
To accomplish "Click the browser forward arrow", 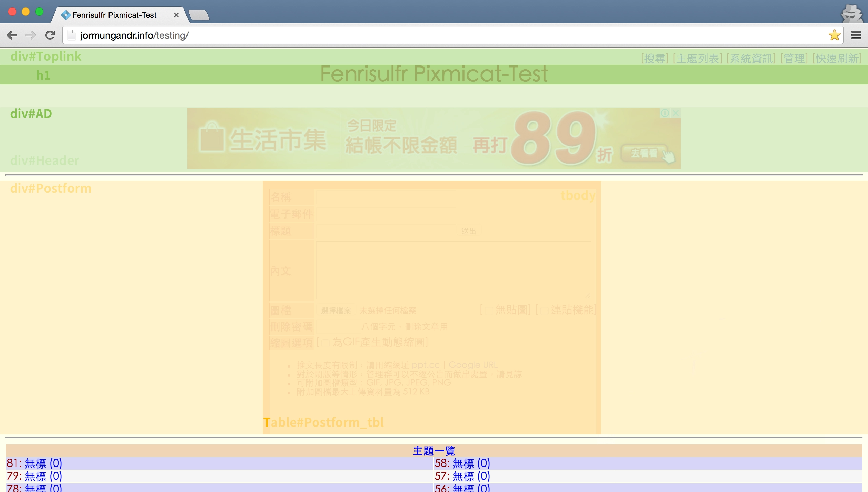I will 31,35.
